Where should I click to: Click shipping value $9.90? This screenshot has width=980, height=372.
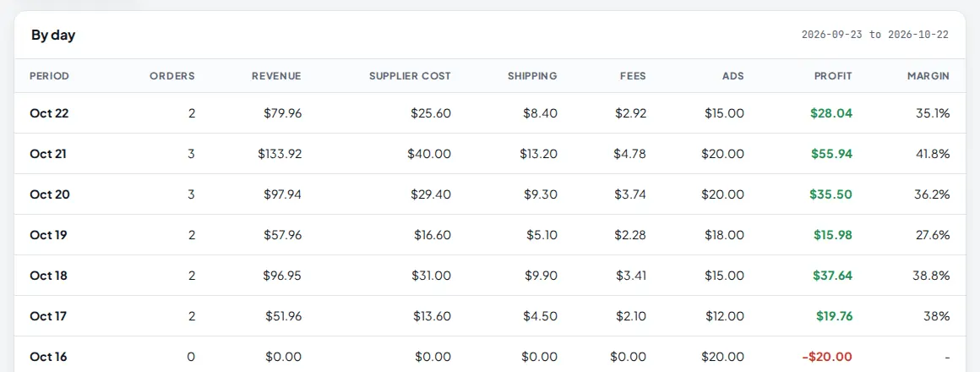pos(541,276)
